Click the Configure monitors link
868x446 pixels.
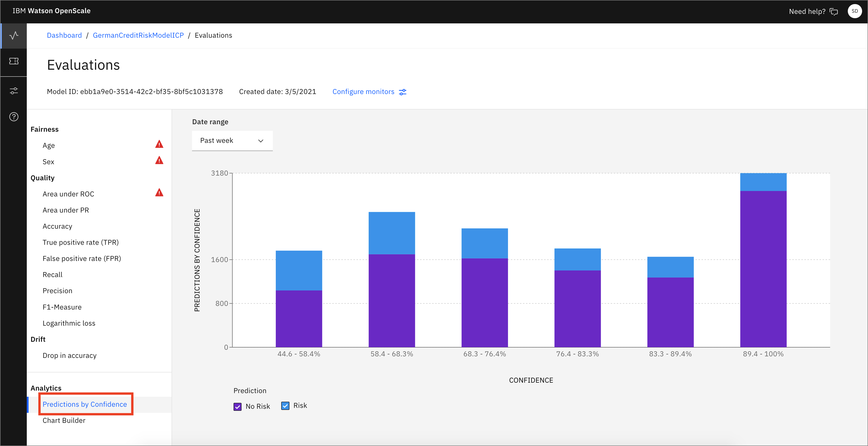(363, 92)
